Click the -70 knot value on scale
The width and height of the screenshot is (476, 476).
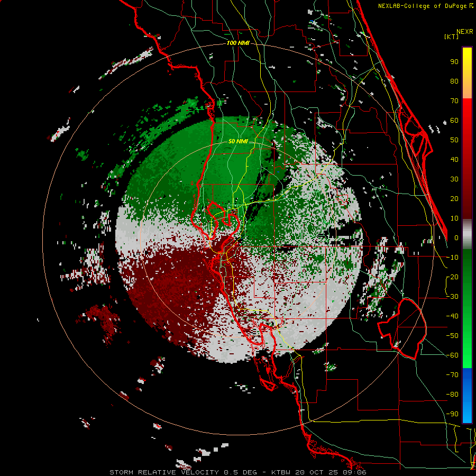coord(452,374)
